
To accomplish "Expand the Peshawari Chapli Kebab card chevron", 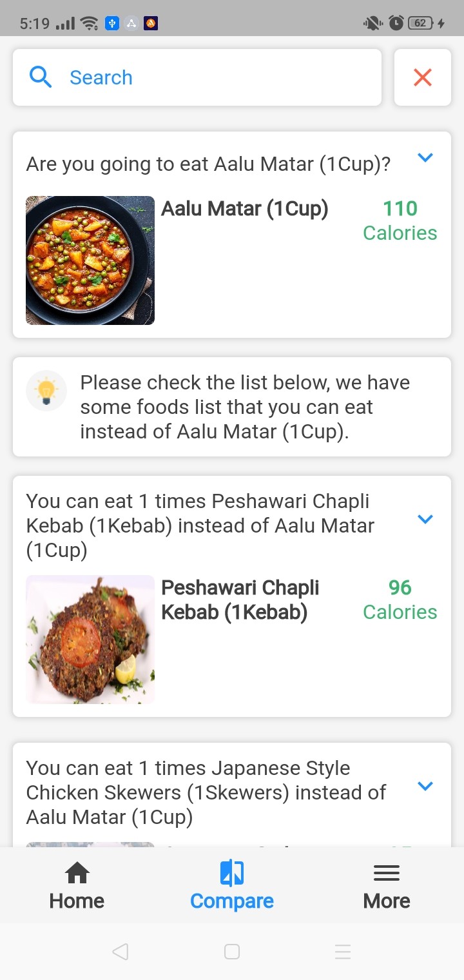I will (425, 519).
